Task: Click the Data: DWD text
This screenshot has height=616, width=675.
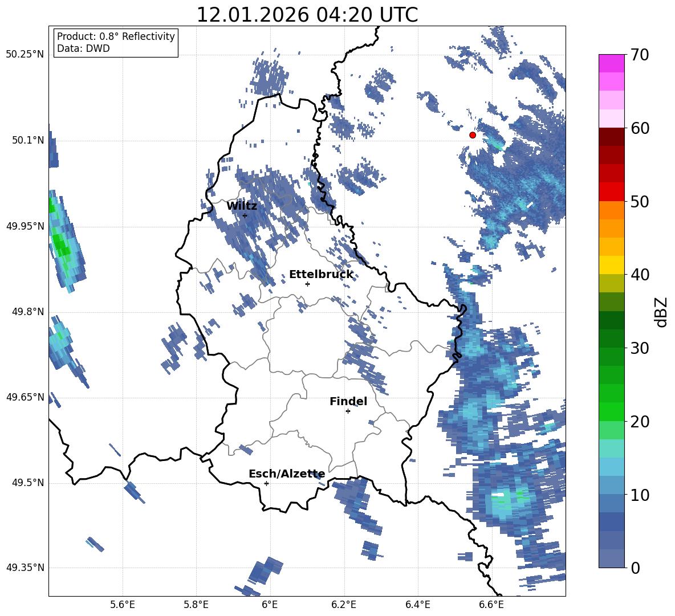Action: click(x=83, y=48)
